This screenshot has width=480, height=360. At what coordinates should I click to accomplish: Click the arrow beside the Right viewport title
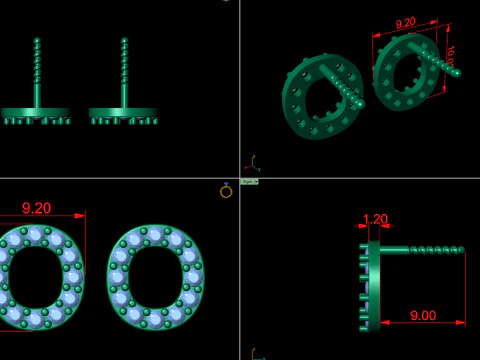pyautogui.click(x=256, y=182)
